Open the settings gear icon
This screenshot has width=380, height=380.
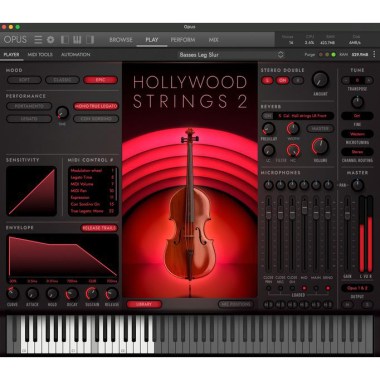(x=51, y=40)
